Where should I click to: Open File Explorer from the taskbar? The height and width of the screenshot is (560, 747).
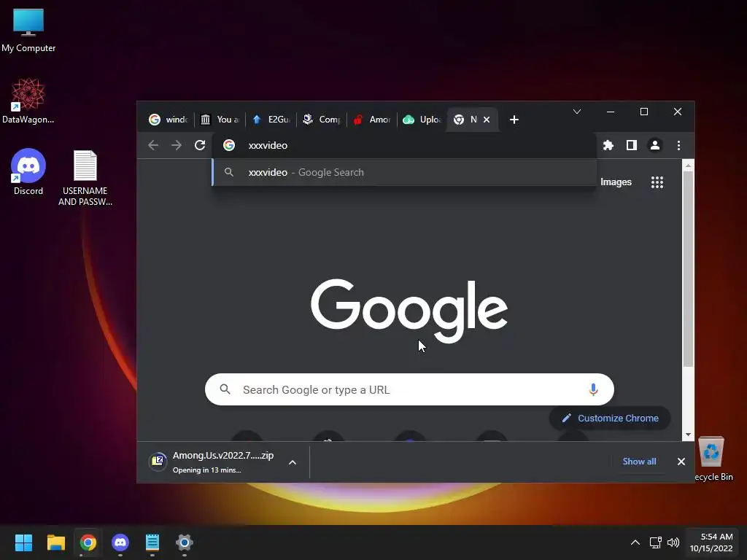point(55,542)
